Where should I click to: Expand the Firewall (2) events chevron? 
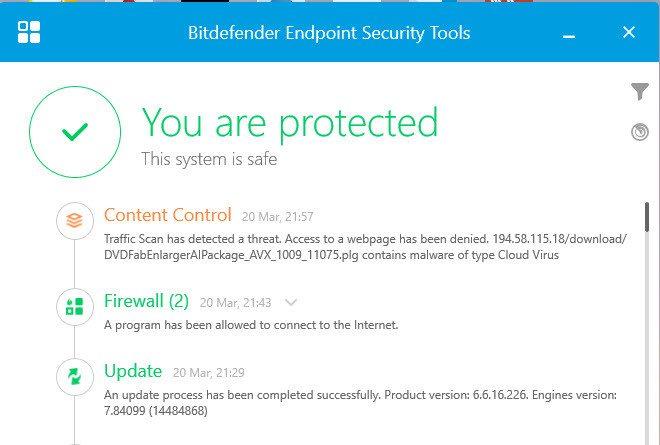coord(291,302)
